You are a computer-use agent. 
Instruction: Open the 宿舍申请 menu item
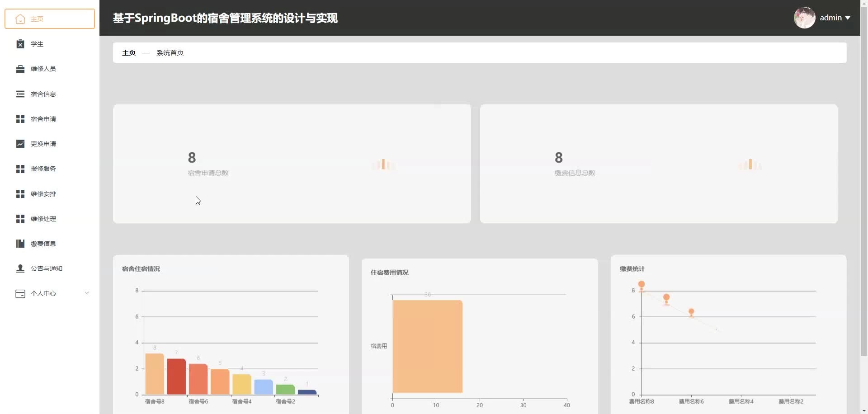(x=43, y=119)
